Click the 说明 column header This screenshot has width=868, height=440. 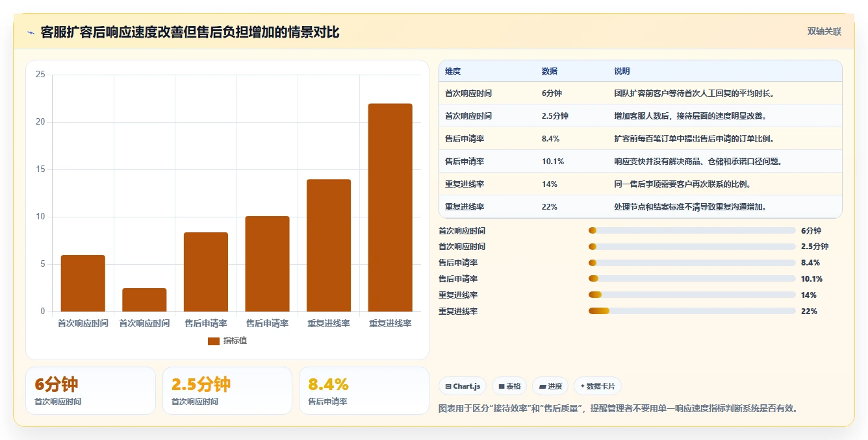pyautogui.click(x=622, y=71)
